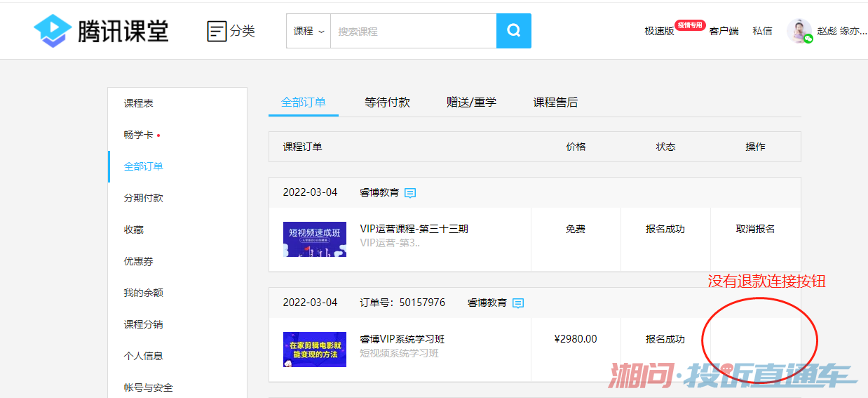The image size is (868, 398).
Task: Switch to the 等待付款 tab
Action: 387,102
